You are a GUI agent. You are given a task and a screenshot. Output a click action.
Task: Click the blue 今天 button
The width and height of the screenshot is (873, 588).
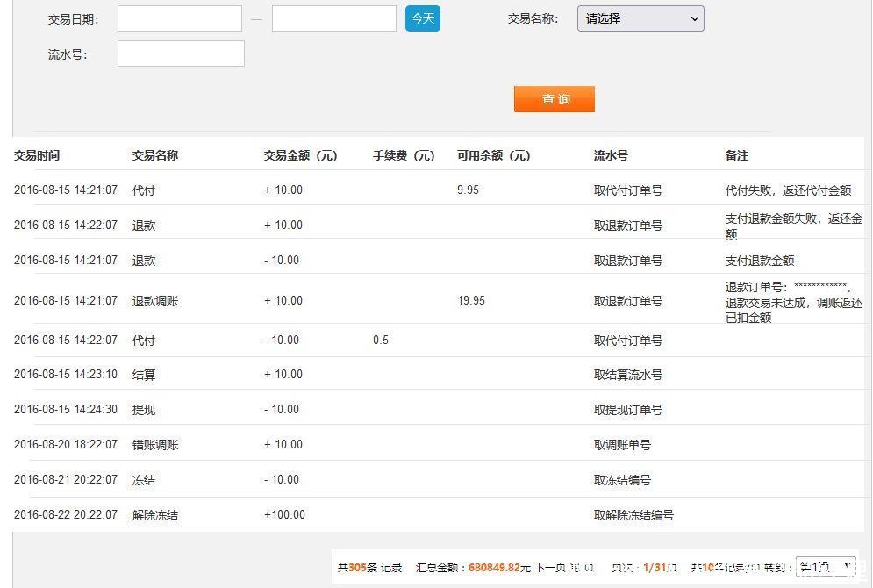click(423, 18)
